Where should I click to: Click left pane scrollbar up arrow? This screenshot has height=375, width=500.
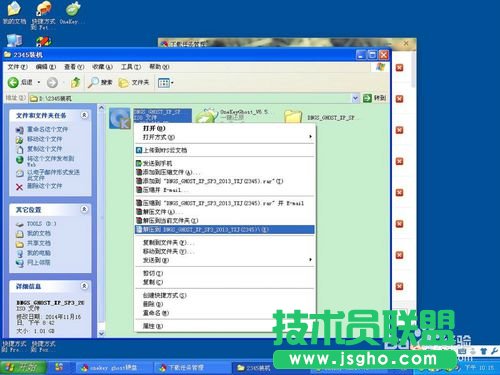click(102, 108)
